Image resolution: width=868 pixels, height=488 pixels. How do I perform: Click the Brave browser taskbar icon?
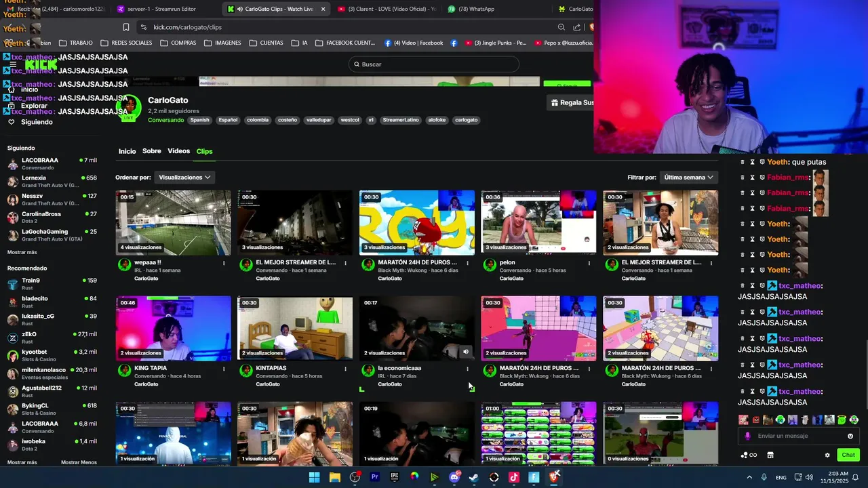[x=554, y=477]
